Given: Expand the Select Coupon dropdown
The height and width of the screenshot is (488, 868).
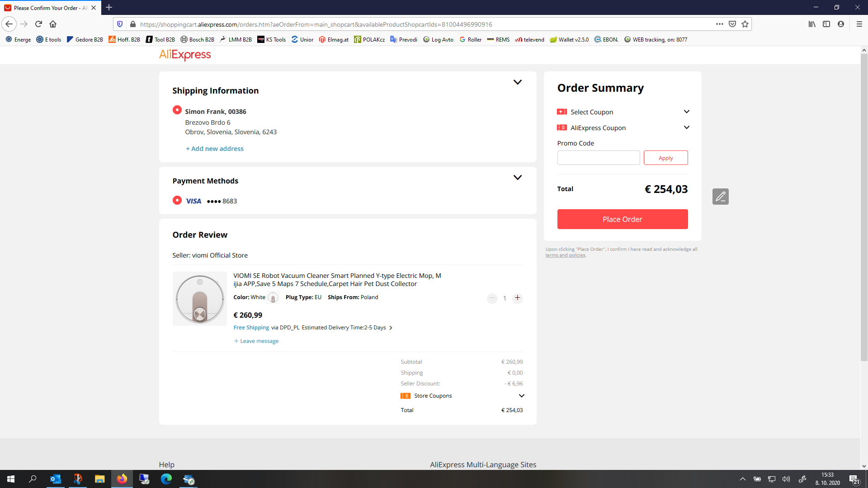Looking at the screenshot, I should click(686, 112).
